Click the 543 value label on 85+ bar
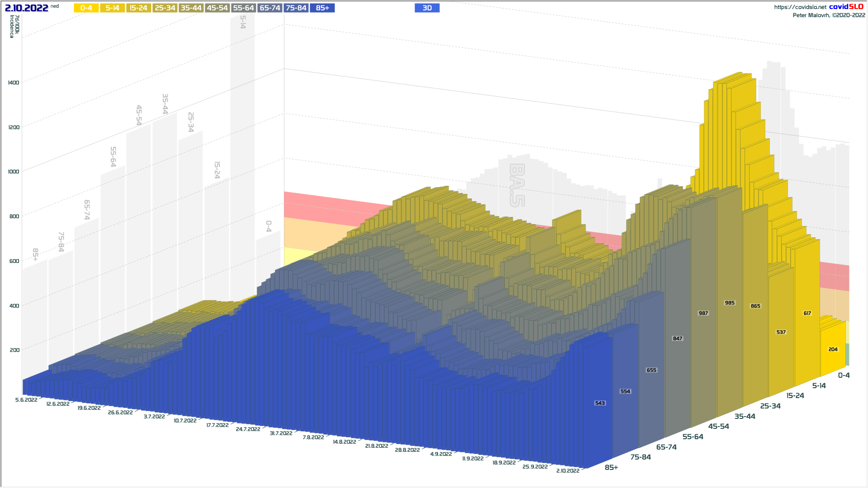 click(599, 403)
